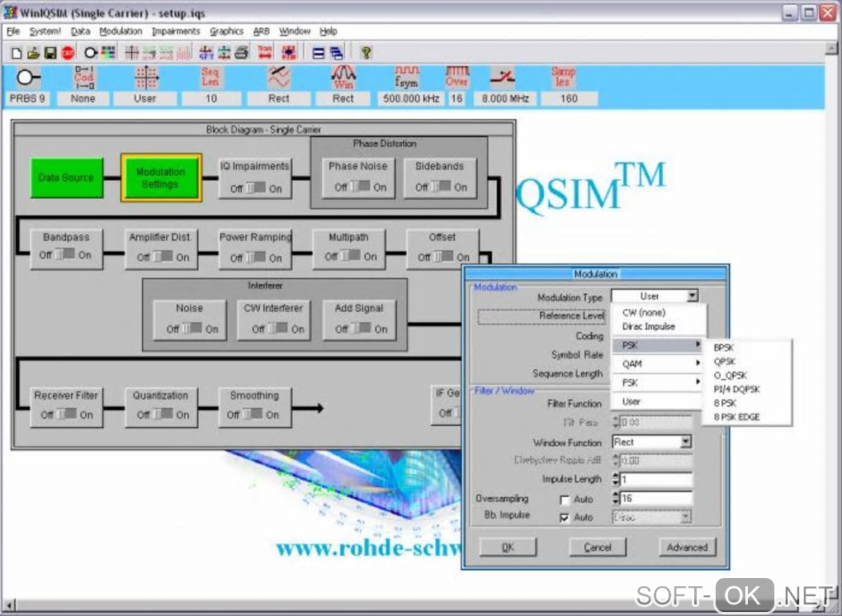Click the red Stop sign toolbar icon
Screen dimensions: 842x616
[x=68, y=53]
